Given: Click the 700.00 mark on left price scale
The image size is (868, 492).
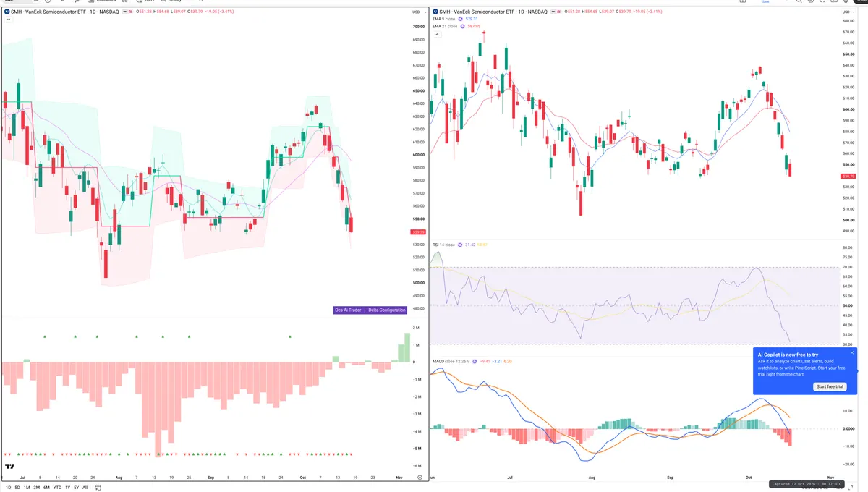Looking at the screenshot, I should pos(418,27).
